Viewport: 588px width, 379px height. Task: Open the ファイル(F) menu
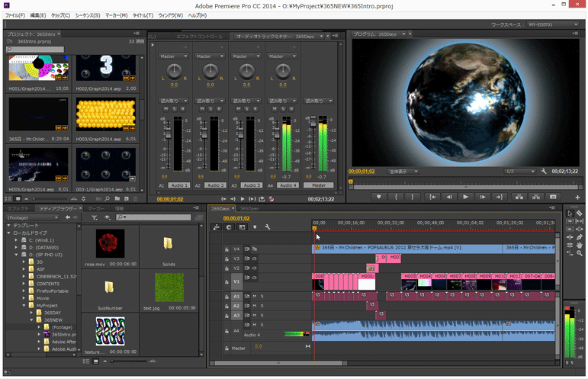point(15,15)
